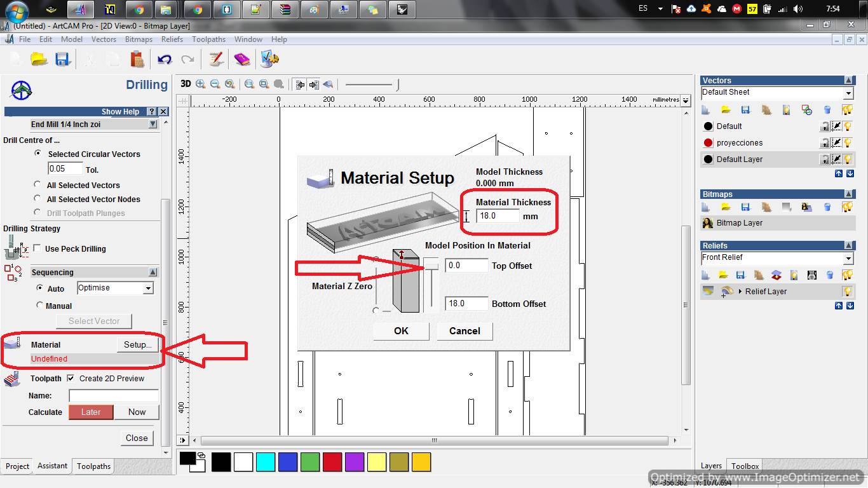The height and width of the screenshot is (488, 868).
Task: Enable the Use Peck Drilling checkbox
Action: point(37,248)
